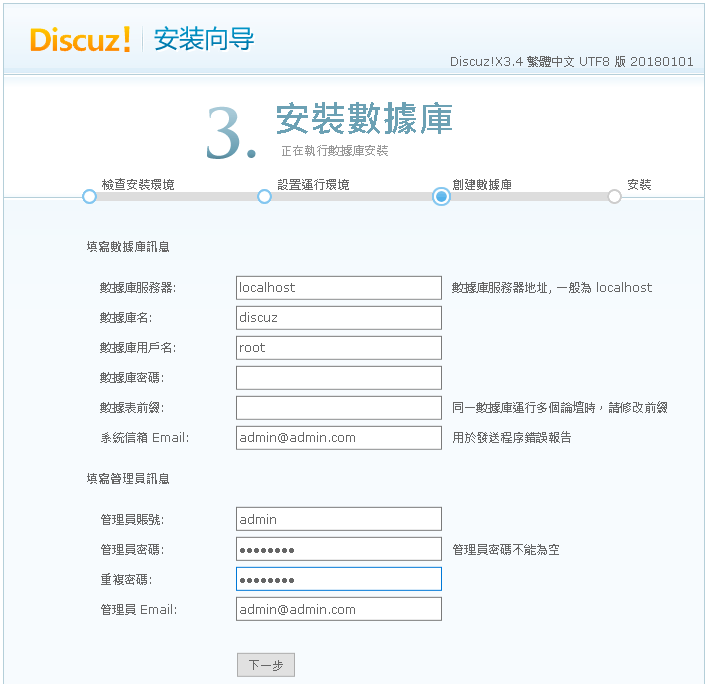
Task: Select the 管理員 Email input field
Action: pyautogui.click(x=339, y=609)
